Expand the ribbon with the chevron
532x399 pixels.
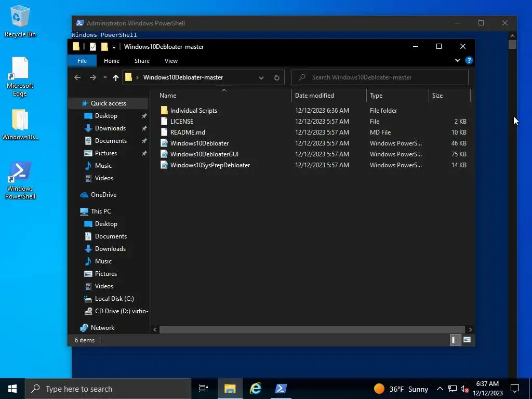[458, 60]
